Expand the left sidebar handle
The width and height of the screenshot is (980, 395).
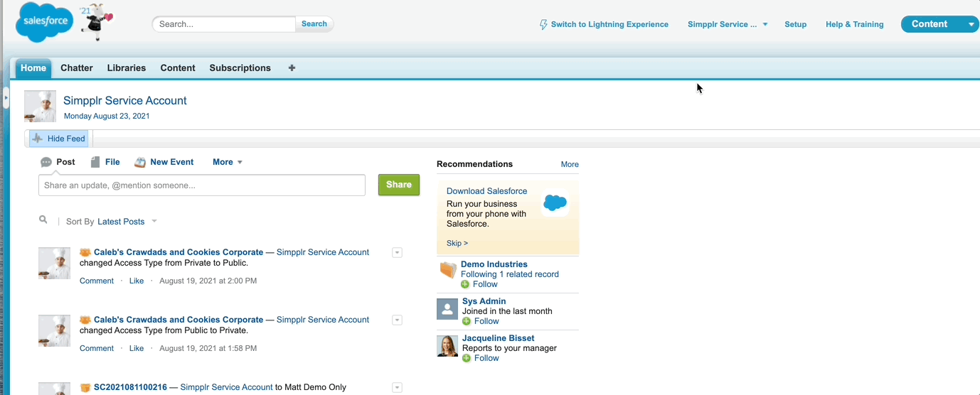pyautogui.click(x=6, y=97)
